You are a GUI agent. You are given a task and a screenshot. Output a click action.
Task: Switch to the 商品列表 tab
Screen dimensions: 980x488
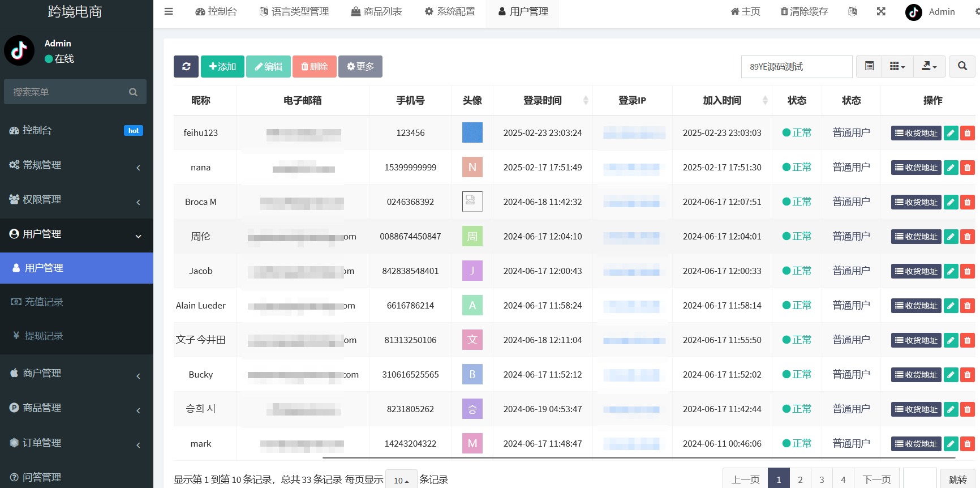(377, 11)
